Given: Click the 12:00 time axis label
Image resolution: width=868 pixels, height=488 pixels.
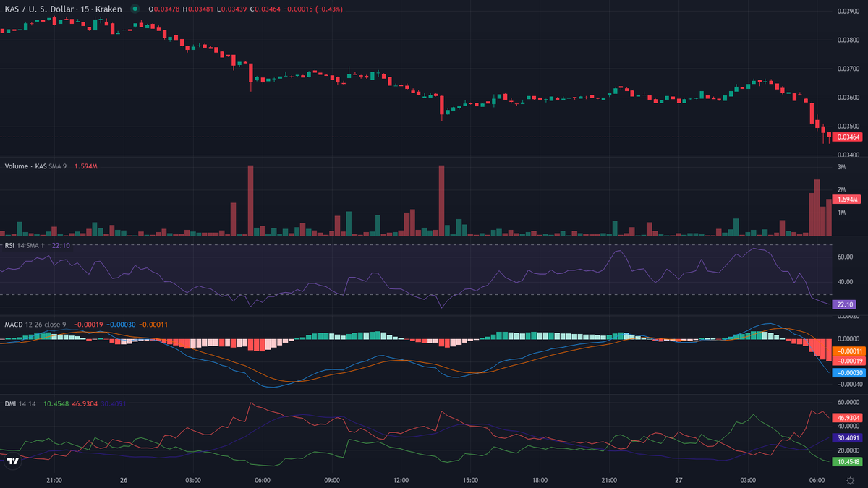Looking at the screenshot, I should (x=401, y=480).
